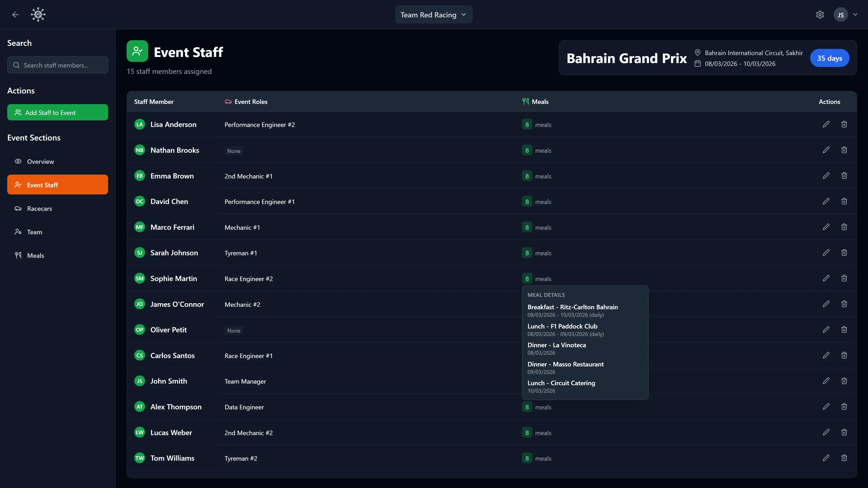This screenshot has height=488, width=868.
Task: Click the 8 meals badge for Lucas Weber
Action: (x=527, y=433)
